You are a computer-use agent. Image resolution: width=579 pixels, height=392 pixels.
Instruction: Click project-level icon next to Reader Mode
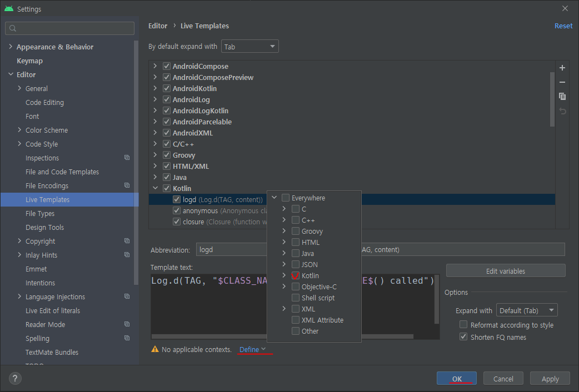(127, 324)
